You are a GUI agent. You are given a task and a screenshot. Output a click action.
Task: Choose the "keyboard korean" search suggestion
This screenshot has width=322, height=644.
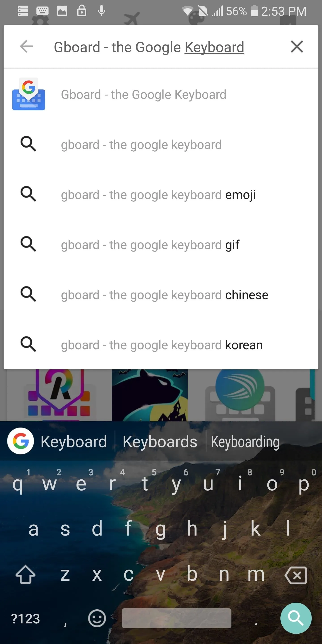coord(161,345)
